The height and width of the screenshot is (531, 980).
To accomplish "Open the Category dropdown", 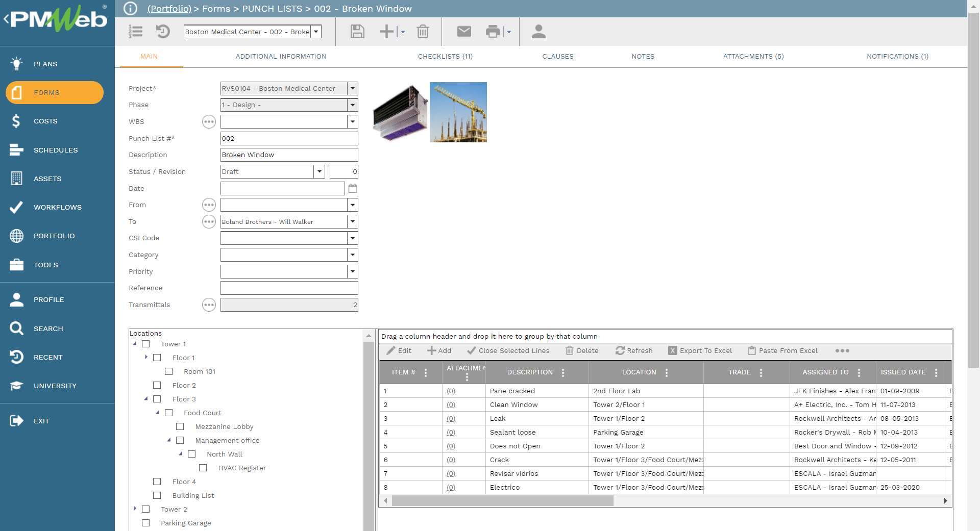I will tap(353, 255).
